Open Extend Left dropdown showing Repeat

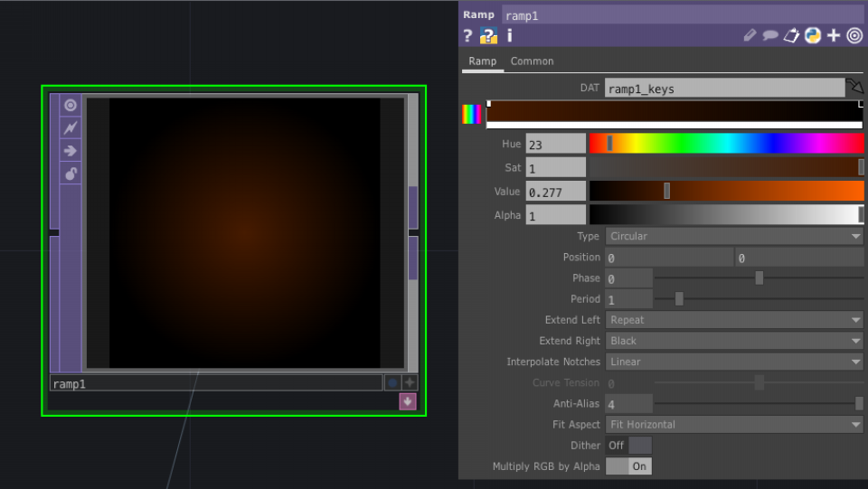coord(734,320)
